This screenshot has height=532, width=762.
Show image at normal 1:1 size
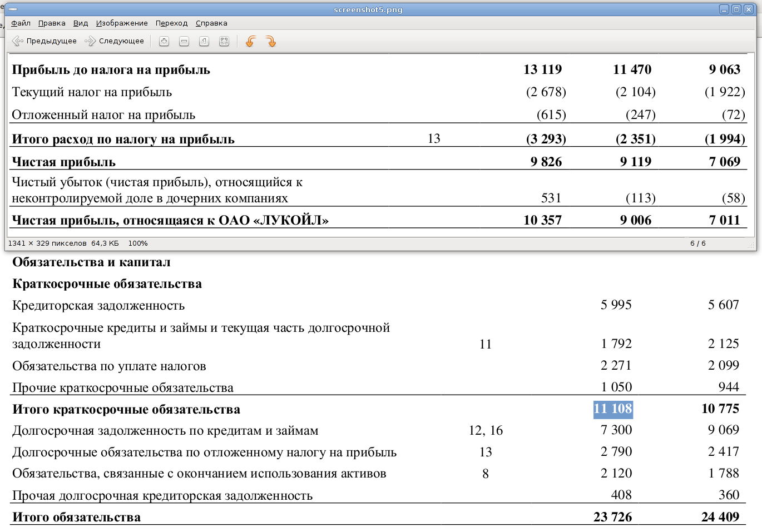[x=204, y=41]
